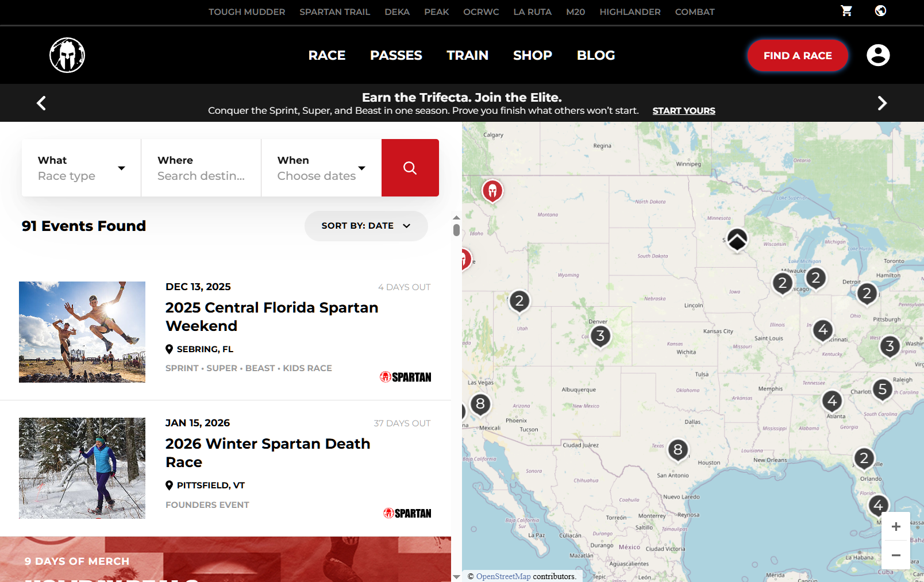Open the BLOG main menu
The height and width of the screenshot is (582, 924).
(x=596, y=55)
